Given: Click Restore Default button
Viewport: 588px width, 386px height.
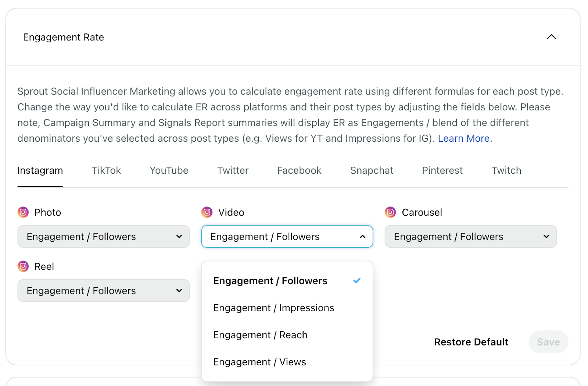Looking at the screenshot, I should pos(471,342).
